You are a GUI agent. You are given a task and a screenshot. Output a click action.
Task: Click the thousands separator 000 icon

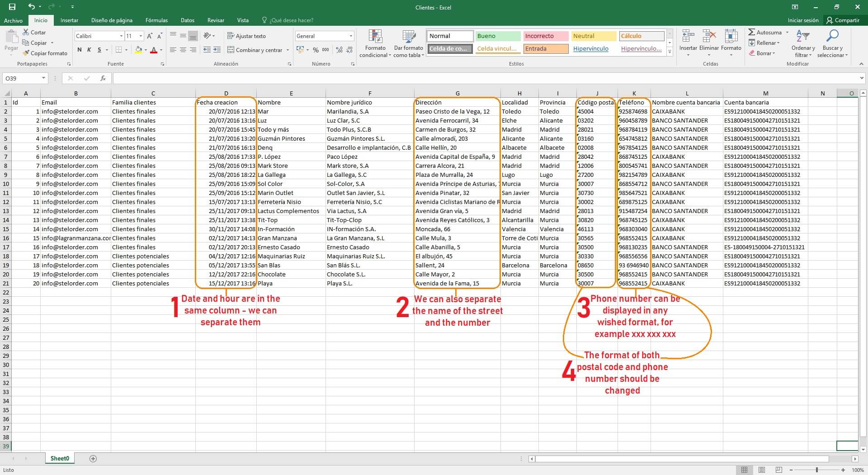(325, 50)
